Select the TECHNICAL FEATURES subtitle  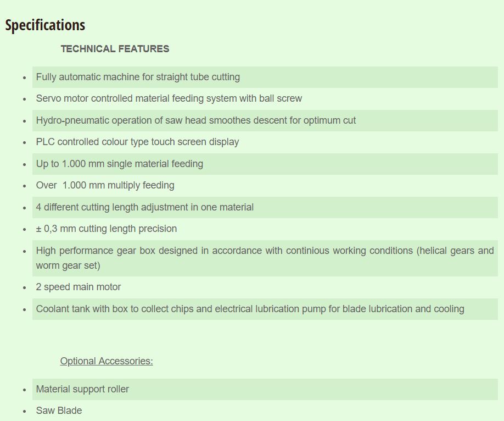click(x=115, y=48)
